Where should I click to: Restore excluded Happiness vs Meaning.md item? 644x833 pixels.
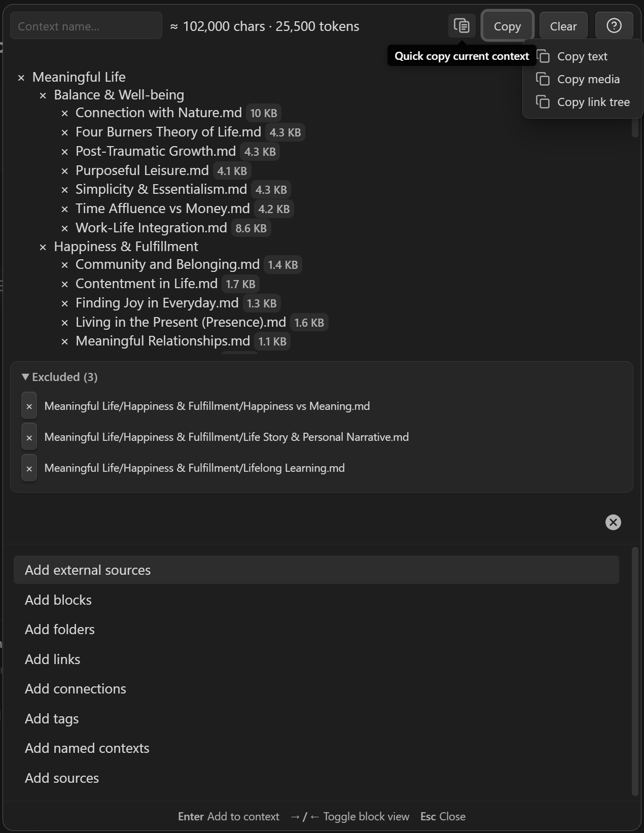[29, 406]
